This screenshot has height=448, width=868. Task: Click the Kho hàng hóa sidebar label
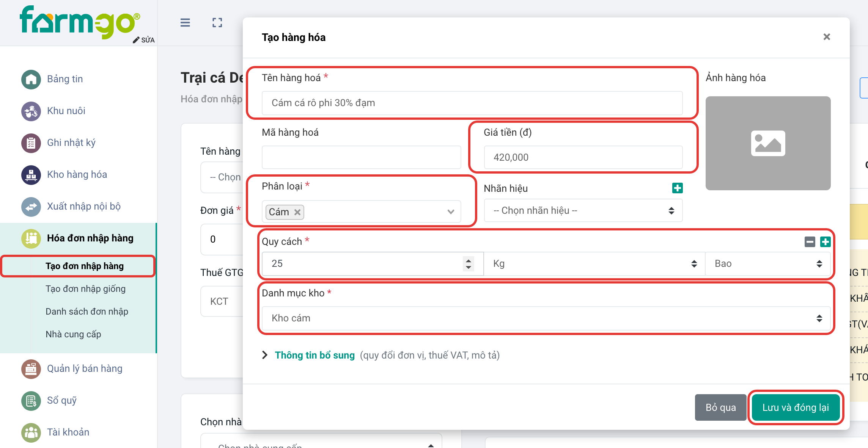click(77, 174)
